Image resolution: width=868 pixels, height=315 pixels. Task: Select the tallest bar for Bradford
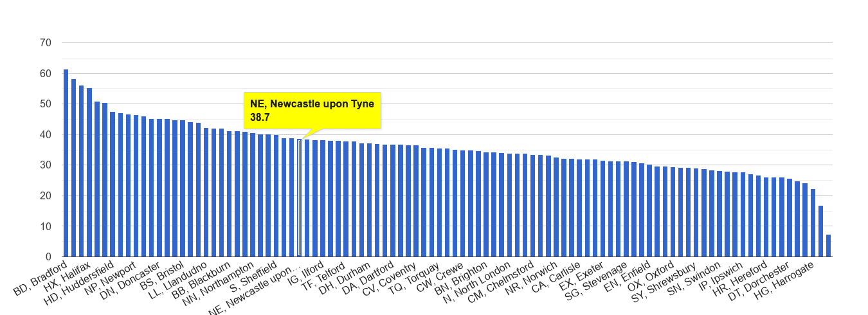click(66, 163)
